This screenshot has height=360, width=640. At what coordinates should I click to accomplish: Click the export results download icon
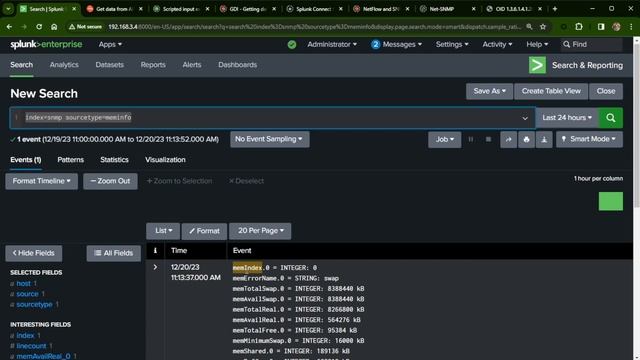coord(544,140)
